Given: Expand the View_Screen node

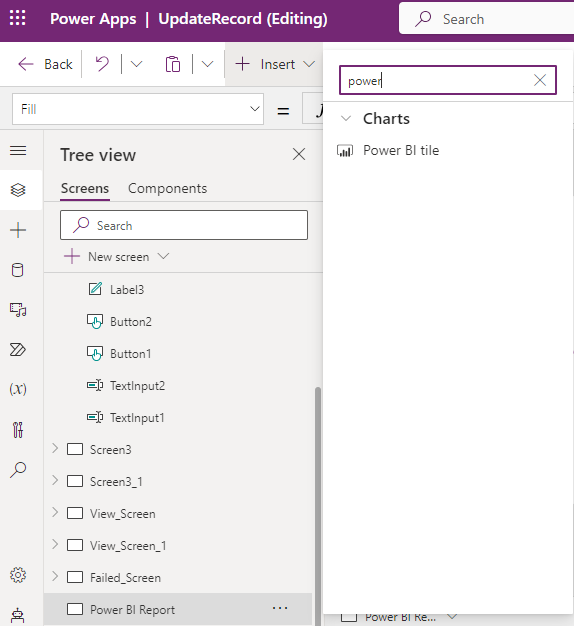Looking at the screenshot, I should click(55, 513).
